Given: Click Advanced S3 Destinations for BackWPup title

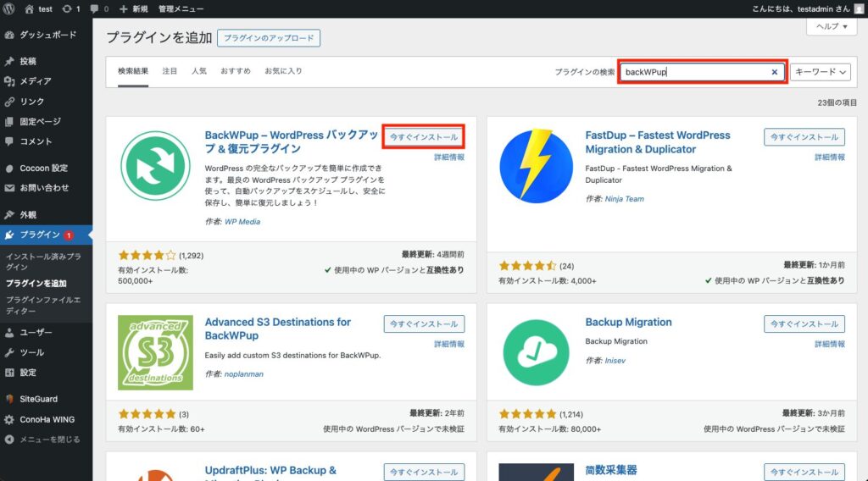Looking at the screenshot, I should coord(278,329).
